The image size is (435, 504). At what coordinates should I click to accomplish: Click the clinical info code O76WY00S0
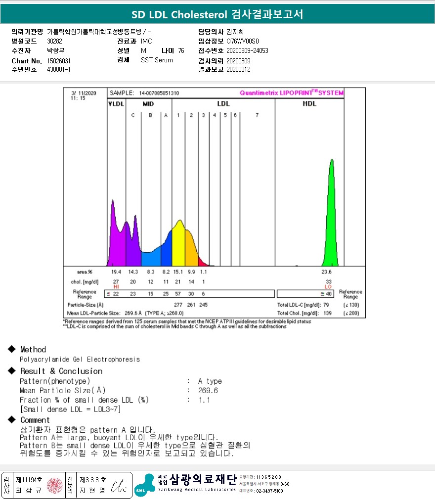[243, 41]
